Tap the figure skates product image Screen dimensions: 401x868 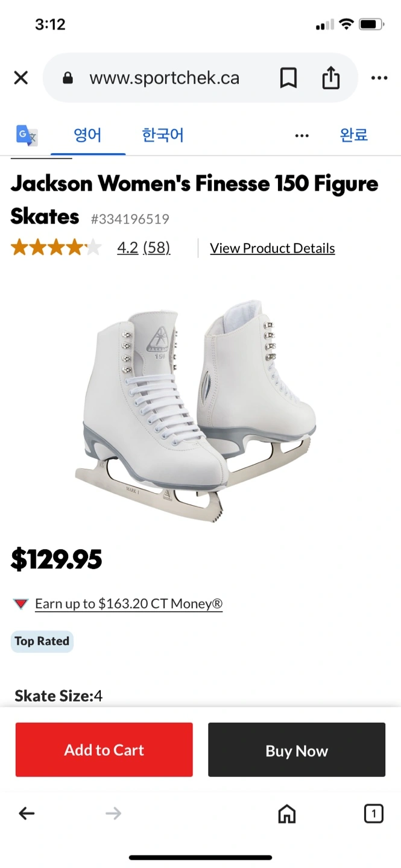click(196, 410)
